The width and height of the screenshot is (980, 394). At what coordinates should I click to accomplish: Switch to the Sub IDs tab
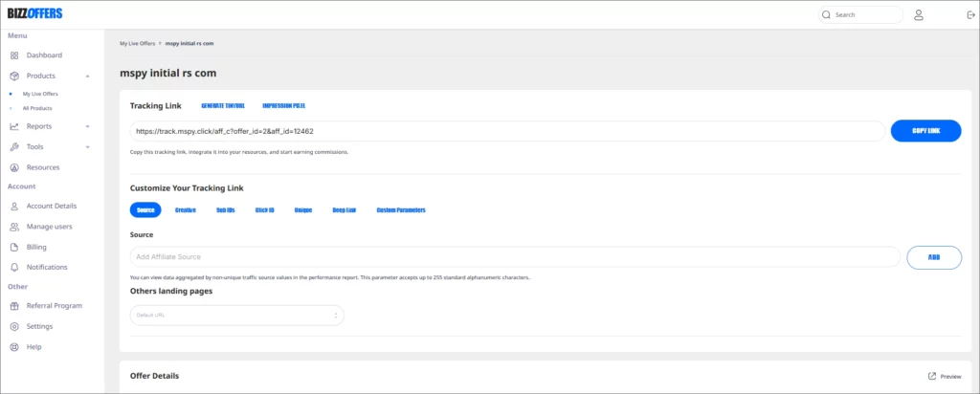tap(226, 210)
